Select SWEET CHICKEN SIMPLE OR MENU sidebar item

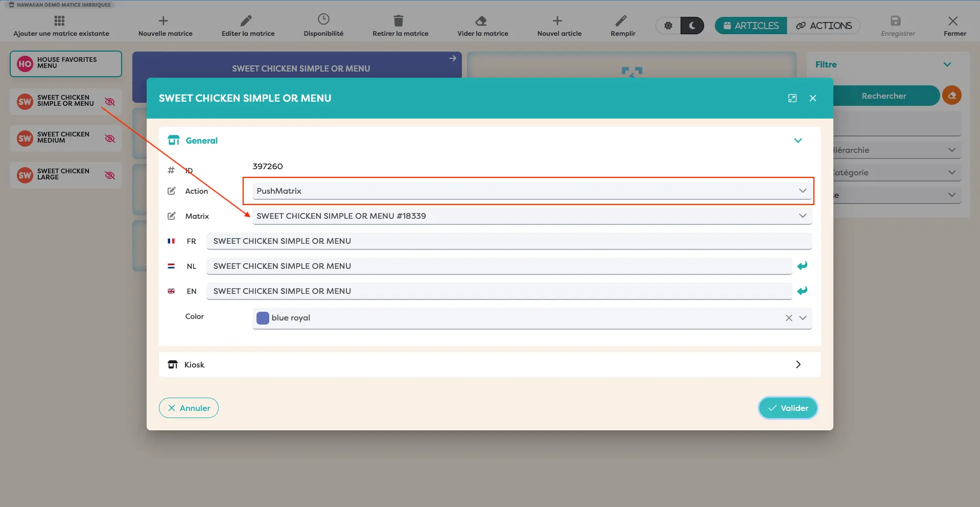(66, 101)
